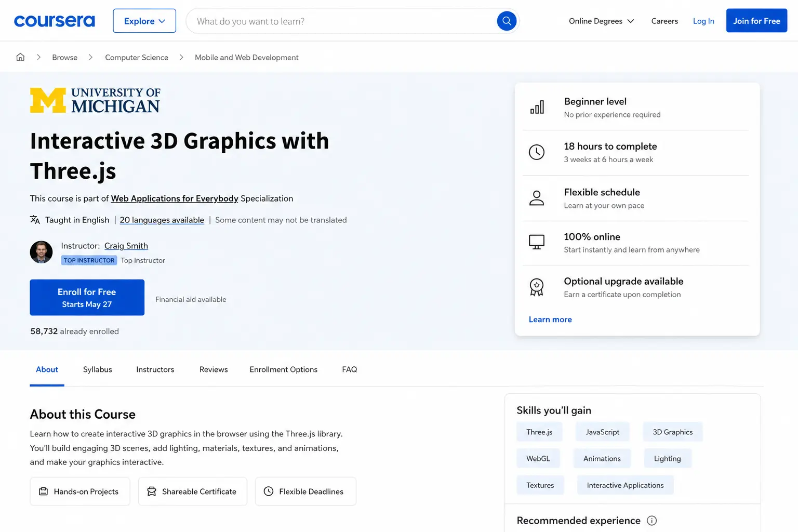
Task: Click the Join for Free button
Action: 756,21
